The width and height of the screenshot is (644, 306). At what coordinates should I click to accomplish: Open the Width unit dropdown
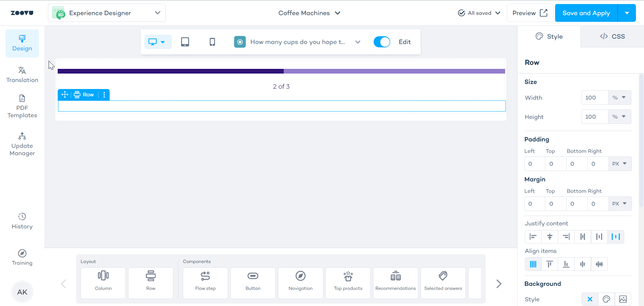click(x=619, y=98)
